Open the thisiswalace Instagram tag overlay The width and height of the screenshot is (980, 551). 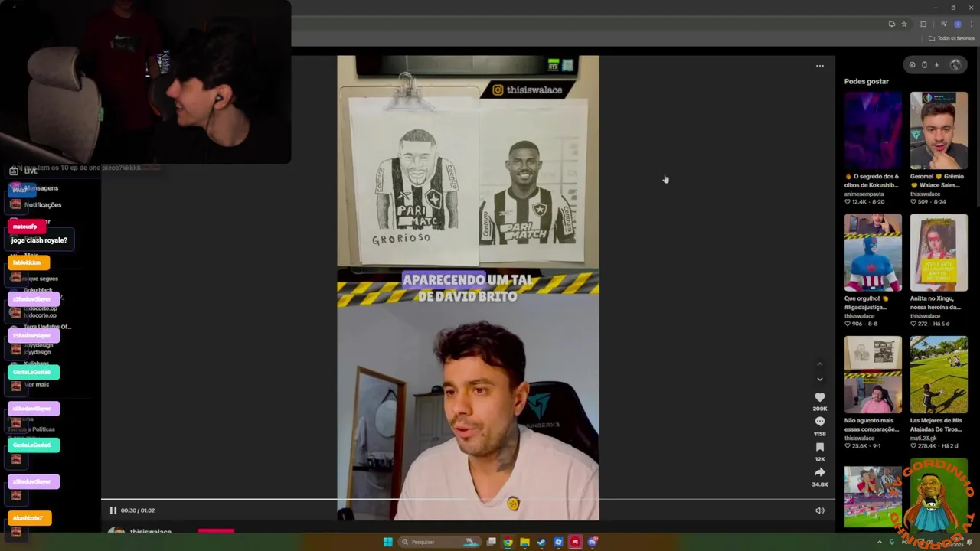tap(528, 90)
